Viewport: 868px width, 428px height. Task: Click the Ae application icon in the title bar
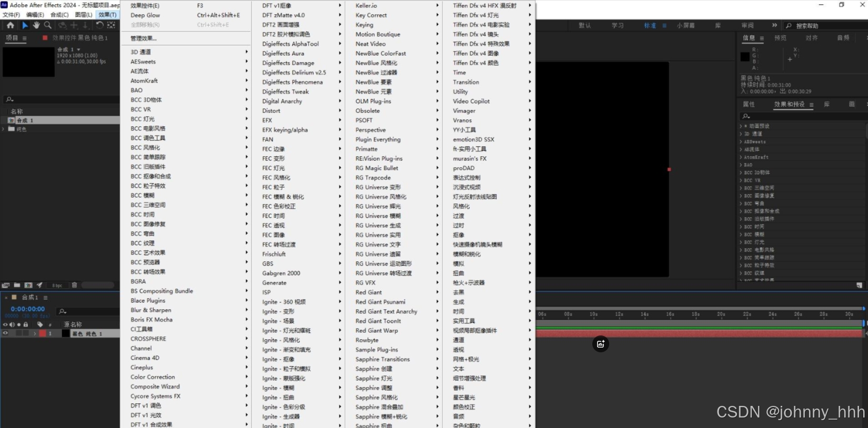[4, 5]
